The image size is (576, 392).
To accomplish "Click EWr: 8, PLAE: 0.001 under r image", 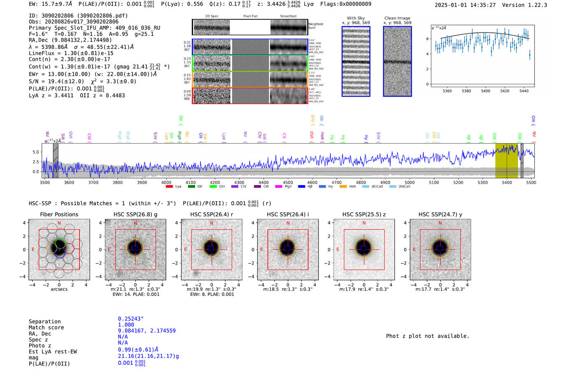I will [212, 295].
